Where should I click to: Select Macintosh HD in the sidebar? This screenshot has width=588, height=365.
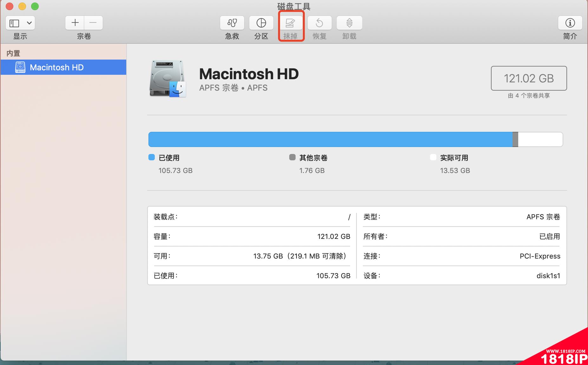[63, 67]
